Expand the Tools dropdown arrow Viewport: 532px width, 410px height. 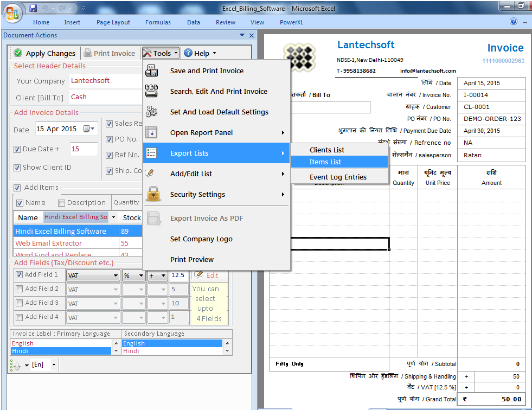176,53
